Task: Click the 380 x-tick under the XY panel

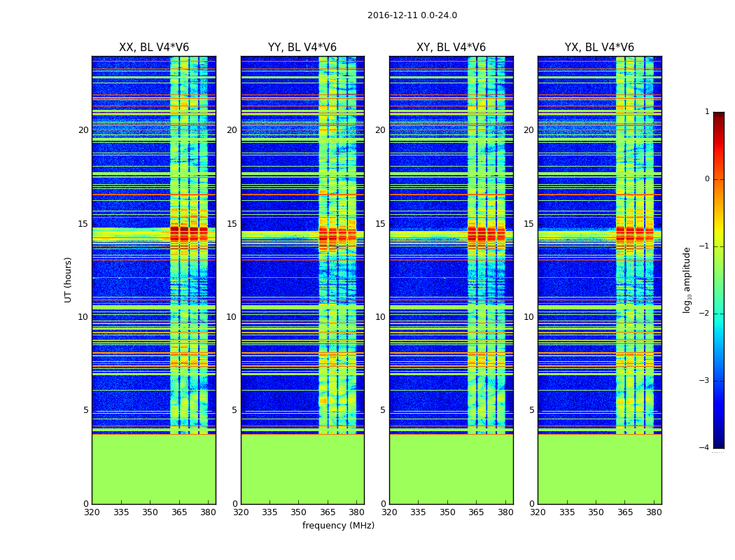Action: pyautogui.click(x=505, y=512)
